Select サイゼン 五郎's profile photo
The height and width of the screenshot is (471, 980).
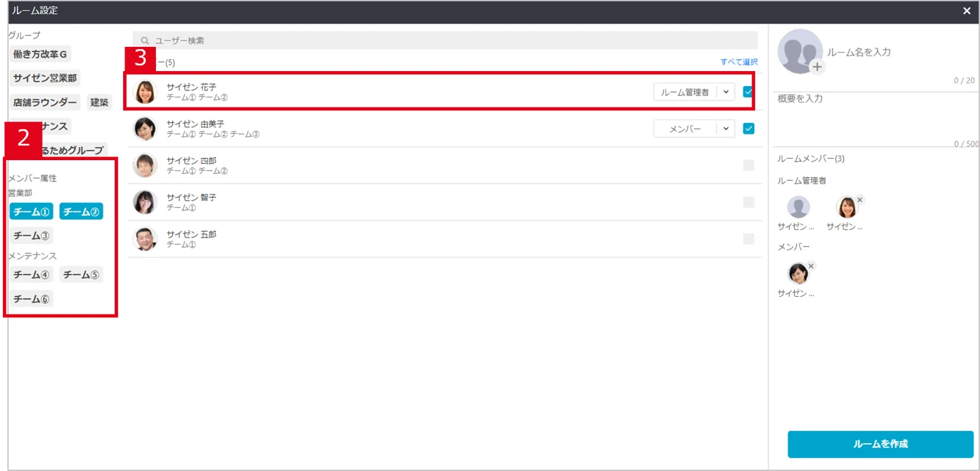click(x=145, y=239)
